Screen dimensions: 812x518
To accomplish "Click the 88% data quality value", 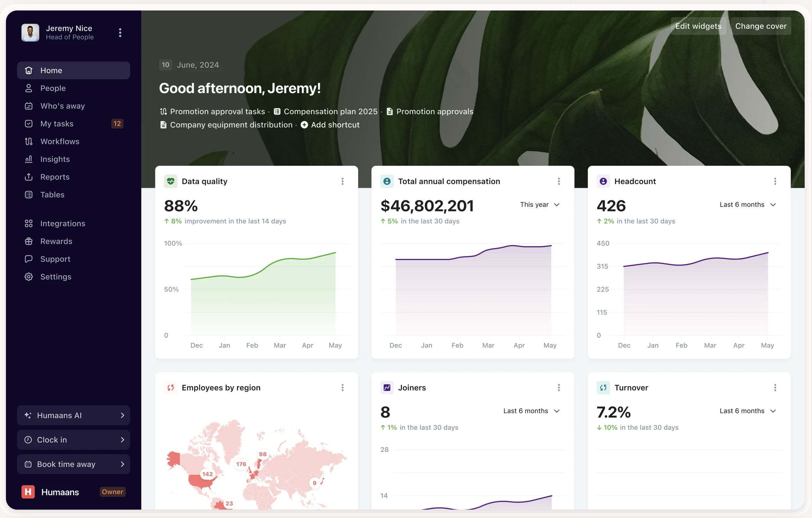I will tap(181, 206).
